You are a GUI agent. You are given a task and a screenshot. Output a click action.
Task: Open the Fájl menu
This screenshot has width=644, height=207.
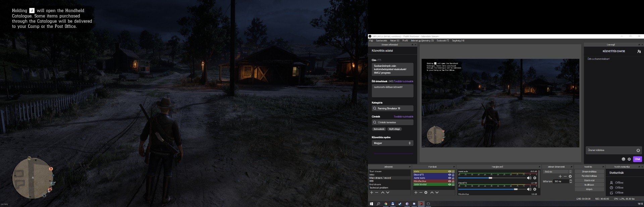click(371, 41)
